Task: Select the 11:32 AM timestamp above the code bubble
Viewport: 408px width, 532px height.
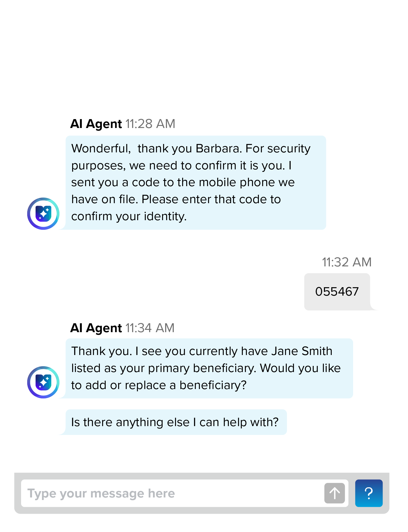Action: click(347, 262)
